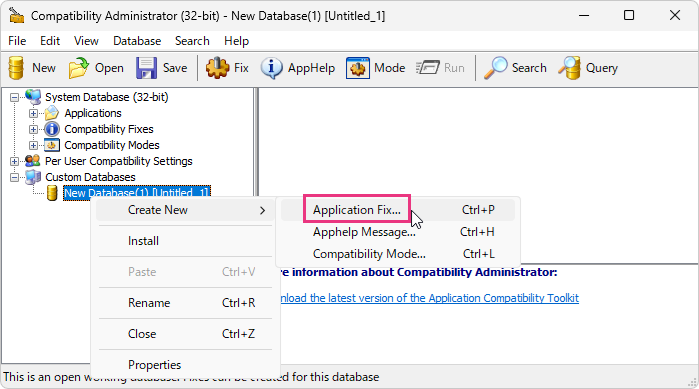Image resolution: width=699 pixels, height=389 pixels.
Task: Open the File menu
Action: (17, 41)
